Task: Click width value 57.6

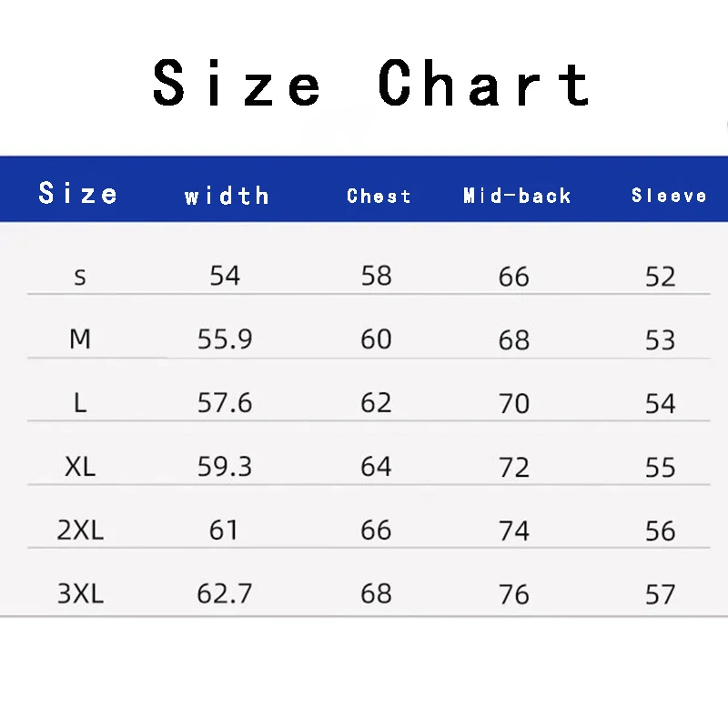Action: [x=225, y=402]
